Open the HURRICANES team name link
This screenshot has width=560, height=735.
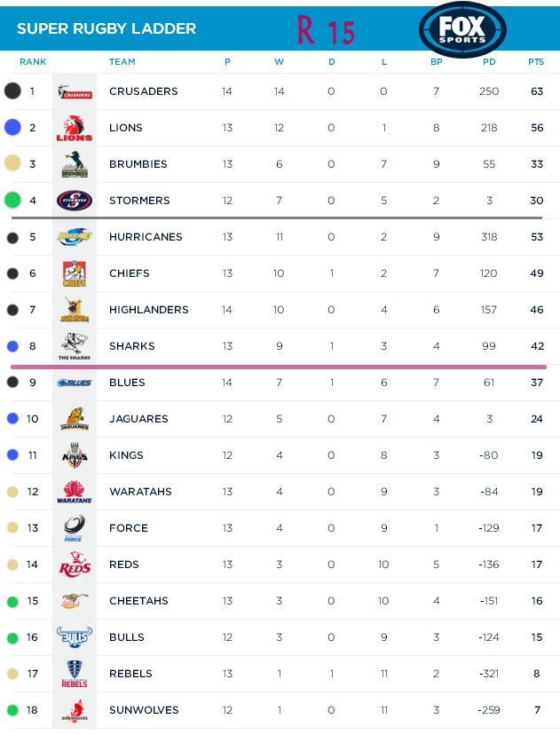point(146,237)
